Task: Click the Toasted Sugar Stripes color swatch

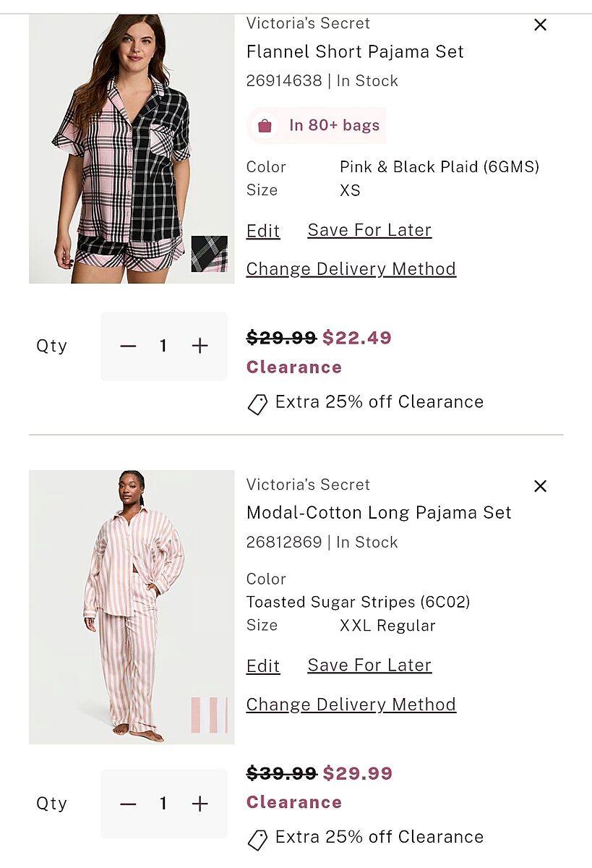Action: [210, 715]
